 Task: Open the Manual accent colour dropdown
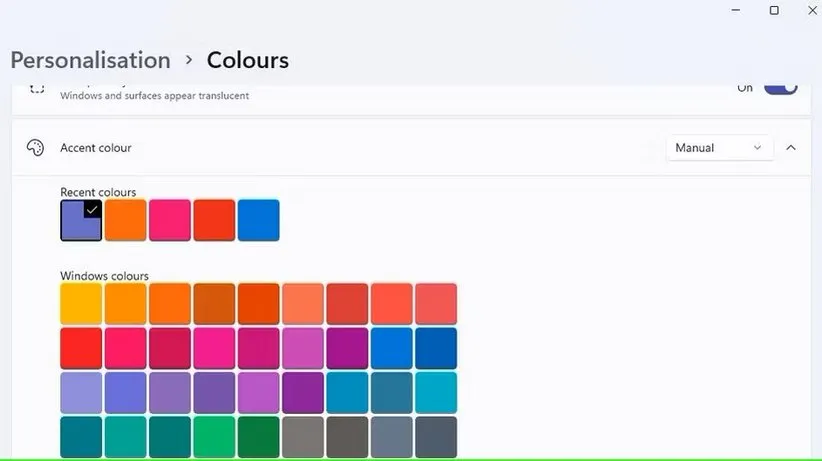point(719,148)
